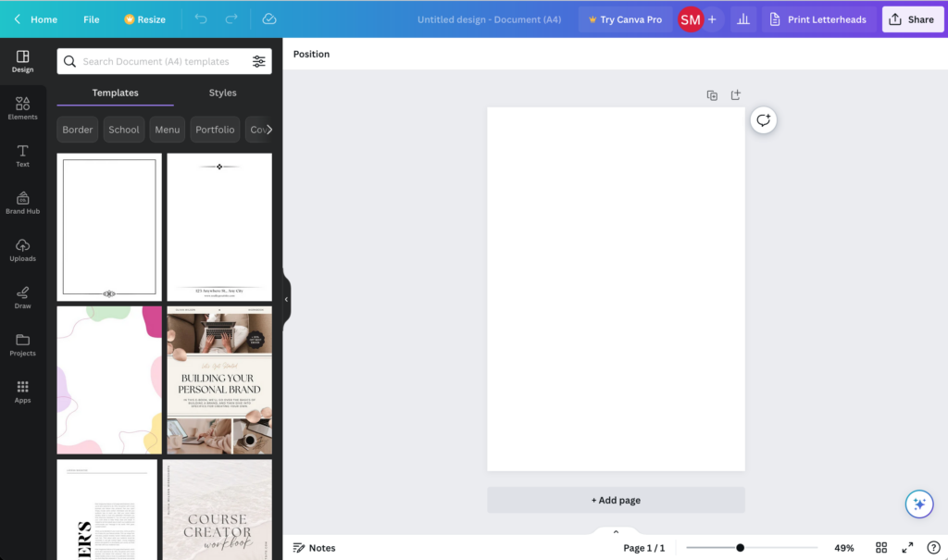Edit the Untitled design document title
This screenshot has height=560, width=948.
click(489, 19)
